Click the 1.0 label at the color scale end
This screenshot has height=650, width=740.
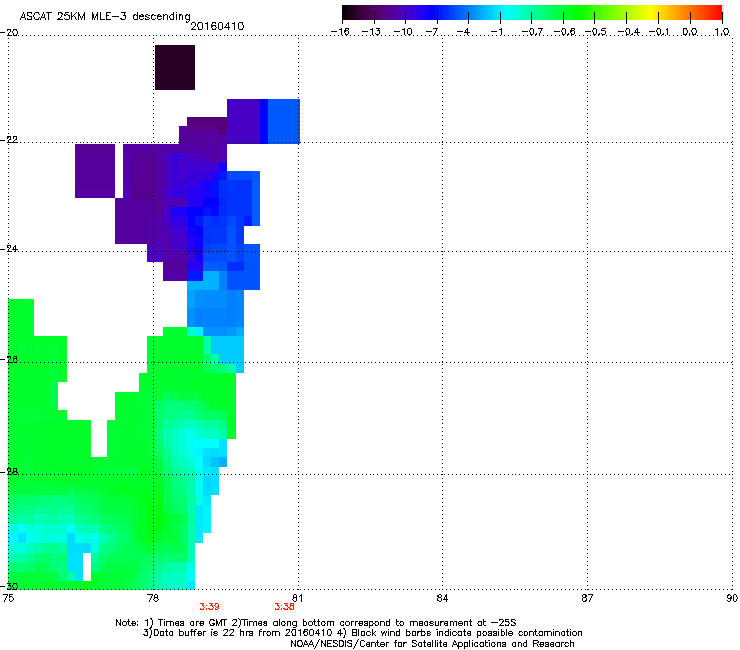tap(722, 32)
